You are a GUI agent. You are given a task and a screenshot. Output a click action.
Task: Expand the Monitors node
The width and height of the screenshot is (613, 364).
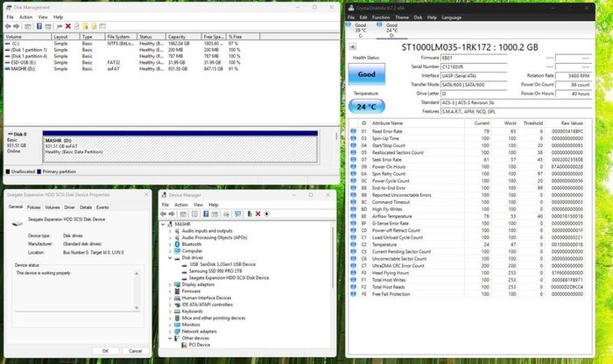(x=170, y=325)
